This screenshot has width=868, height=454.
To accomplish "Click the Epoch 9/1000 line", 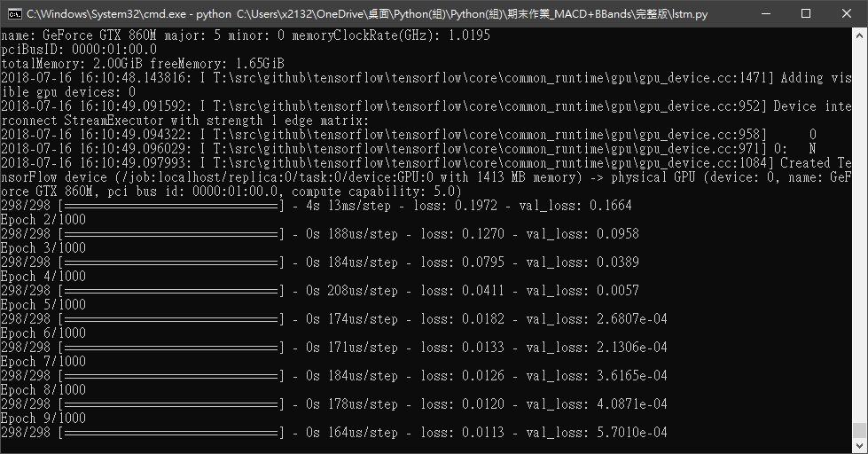I will 43,419.
